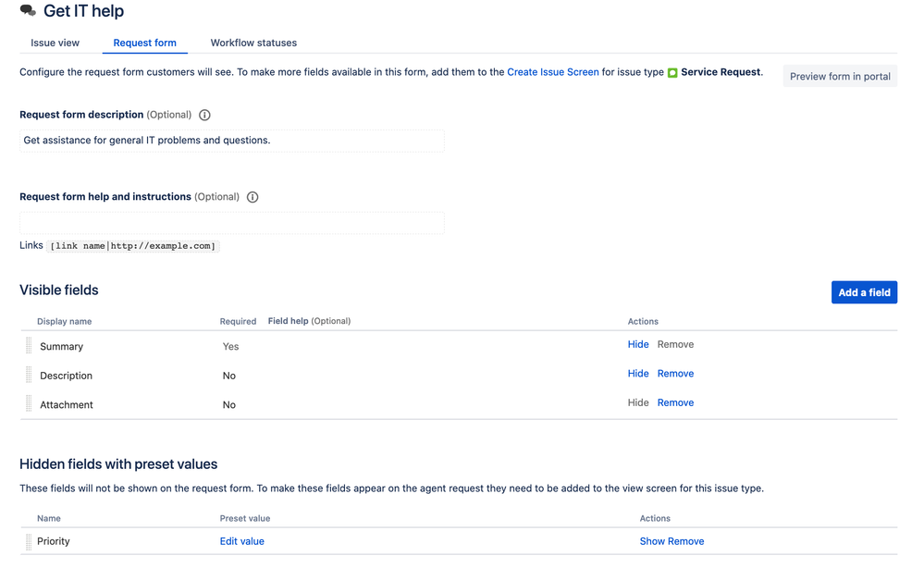Click the drag handle for Description field

[29, 375]
